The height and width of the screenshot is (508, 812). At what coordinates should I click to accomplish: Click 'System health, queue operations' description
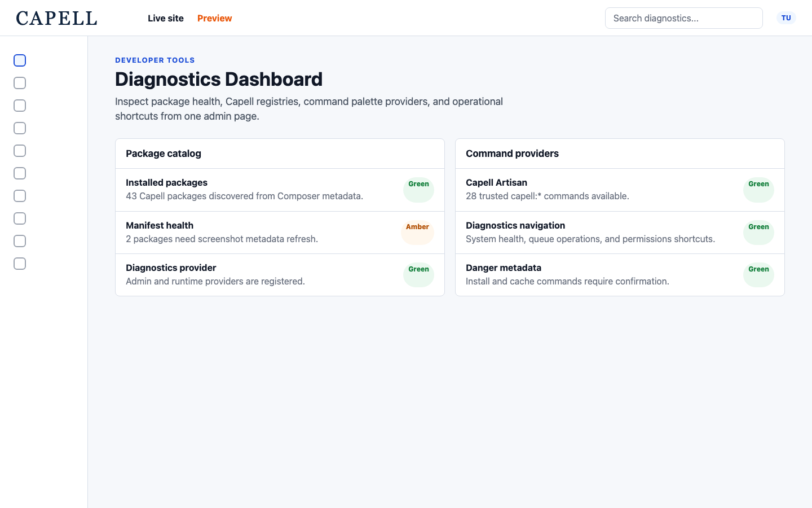point(590,239)
